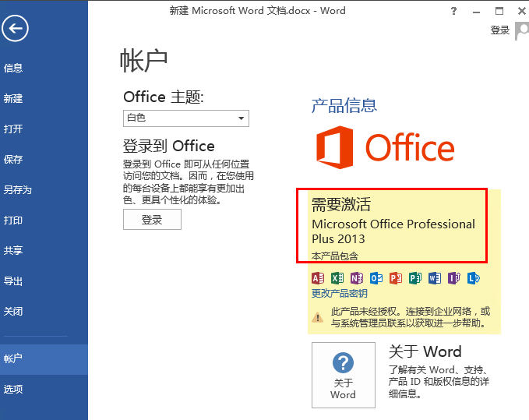Viewport: 529px width, 420px height.
Task: Click the InfoPath app icon
Action: [x=454, y=278]
